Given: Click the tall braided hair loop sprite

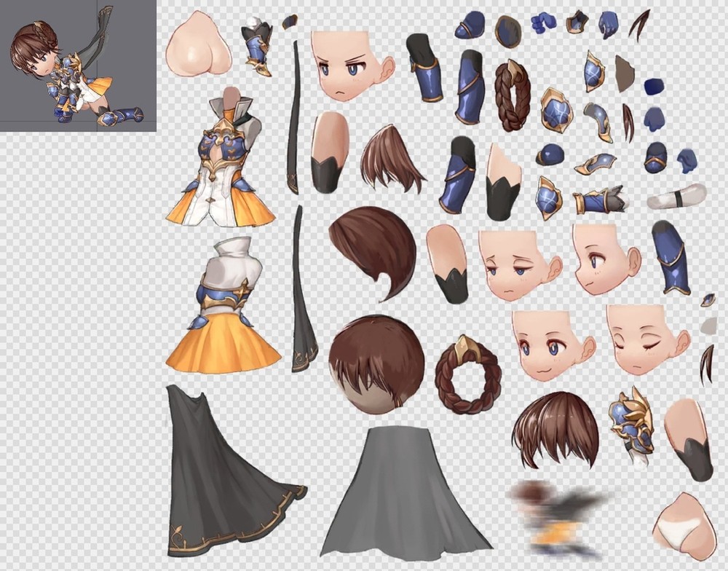Looking at the screenshot, I should (512, 95).
